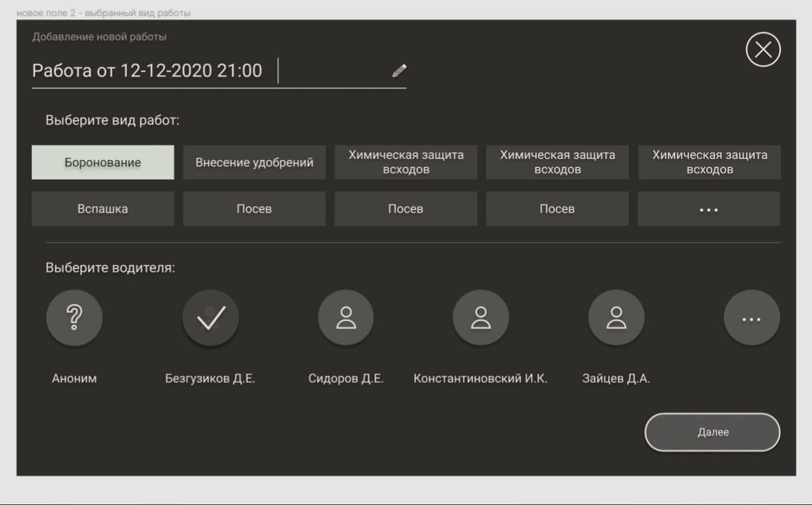Toggle the highlighted Боронование work type
Image resolution: width=812 pixels, height=505 pixels.
click(x=103, y=163)
